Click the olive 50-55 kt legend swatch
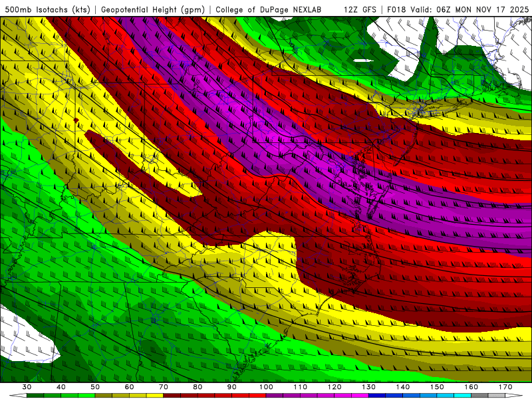 click(x=104, y=396)
